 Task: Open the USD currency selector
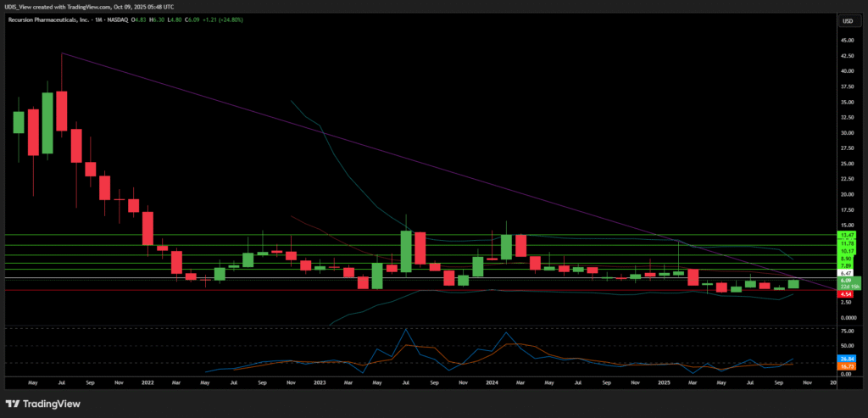coord(846,20)
